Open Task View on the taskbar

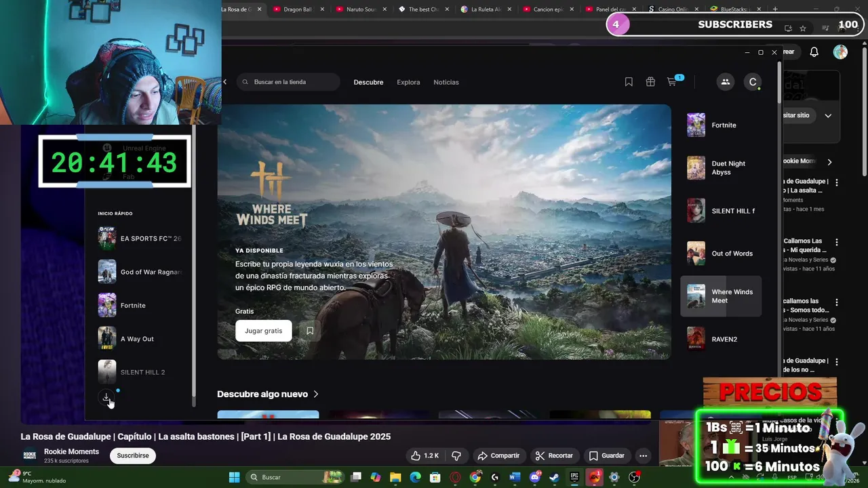[356, 477]
